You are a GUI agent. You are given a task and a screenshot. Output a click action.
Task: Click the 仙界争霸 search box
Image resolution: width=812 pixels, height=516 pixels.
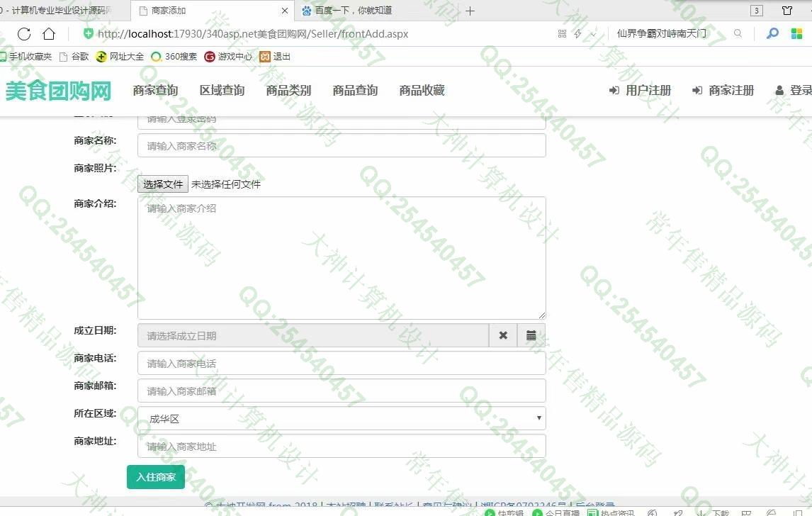tap(662, 34)
